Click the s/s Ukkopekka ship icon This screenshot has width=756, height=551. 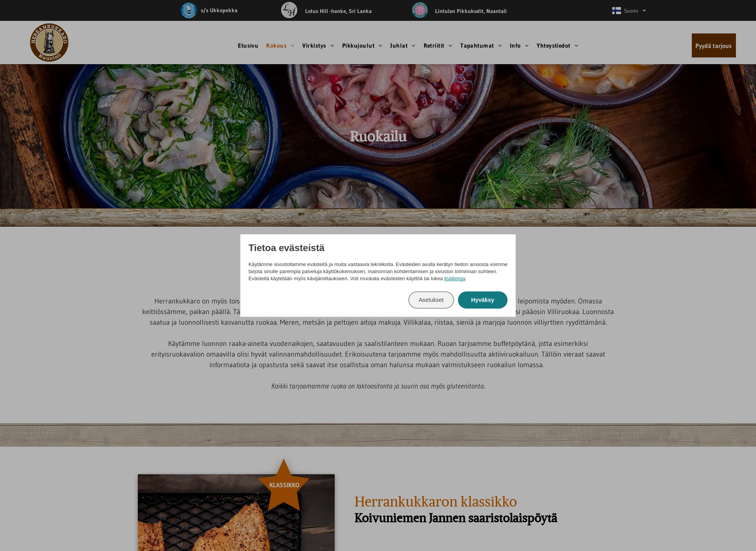click(x=189, y=10)
